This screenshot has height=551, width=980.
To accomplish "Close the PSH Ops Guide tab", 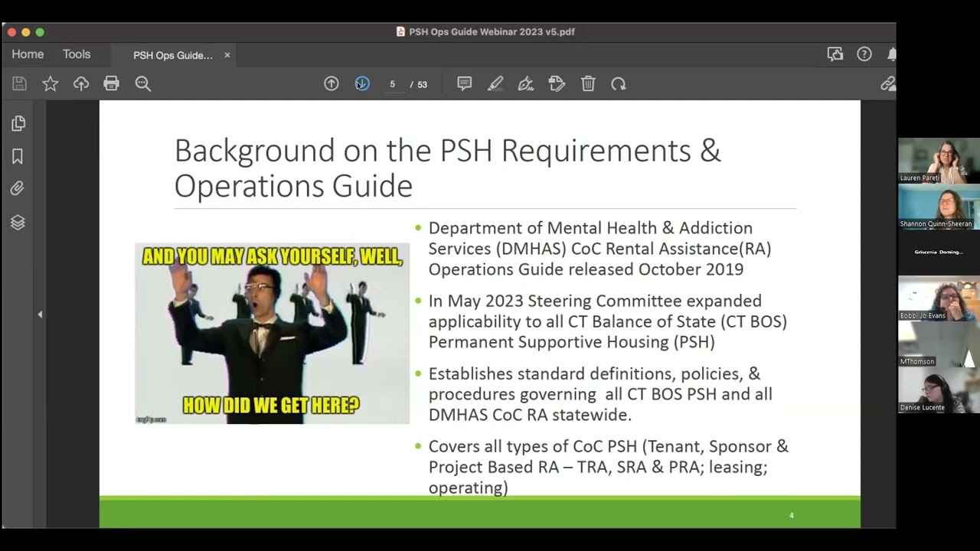I will pos(227,55).
